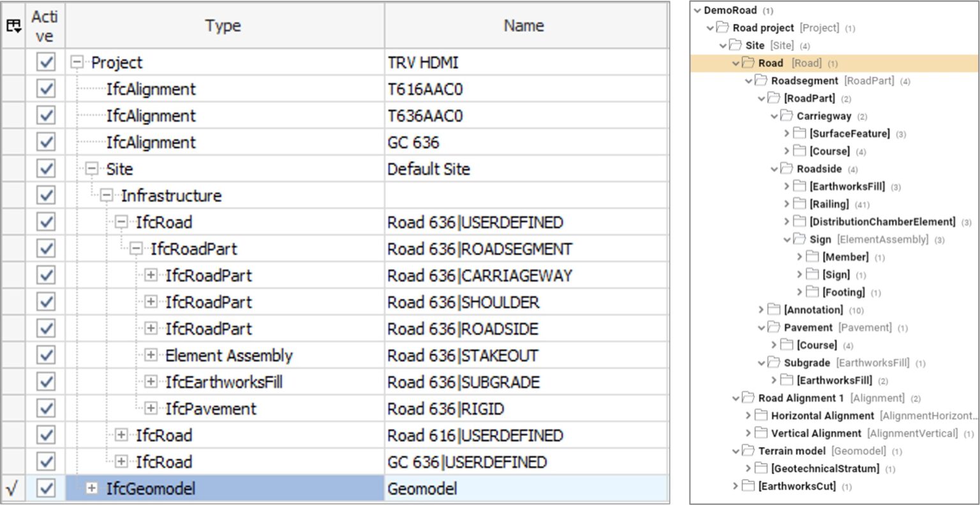Click the folder icon next to Road Alignment 1

pos(750,397)
